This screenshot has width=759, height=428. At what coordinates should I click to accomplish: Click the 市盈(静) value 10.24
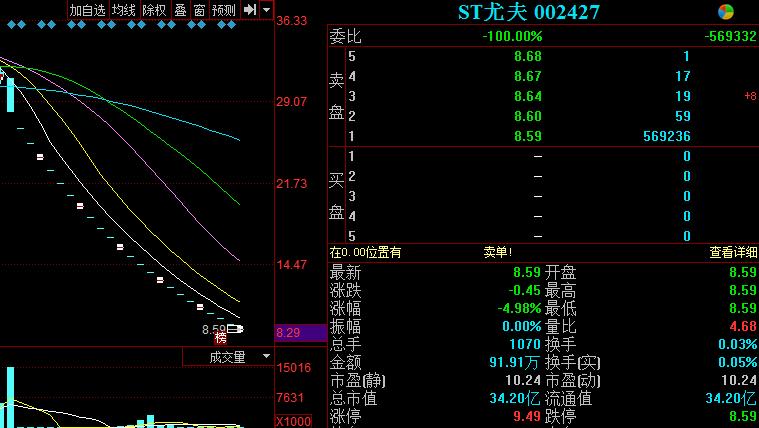click(x=523, y=380)
